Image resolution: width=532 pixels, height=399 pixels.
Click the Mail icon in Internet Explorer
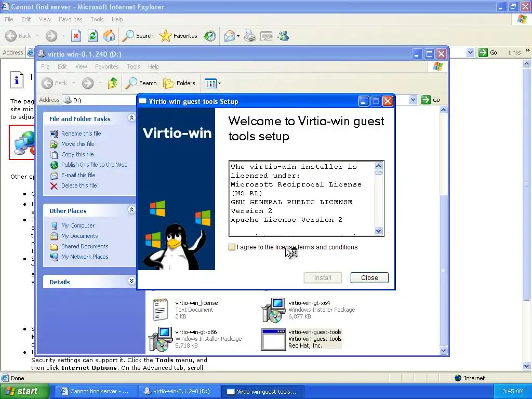230,36
